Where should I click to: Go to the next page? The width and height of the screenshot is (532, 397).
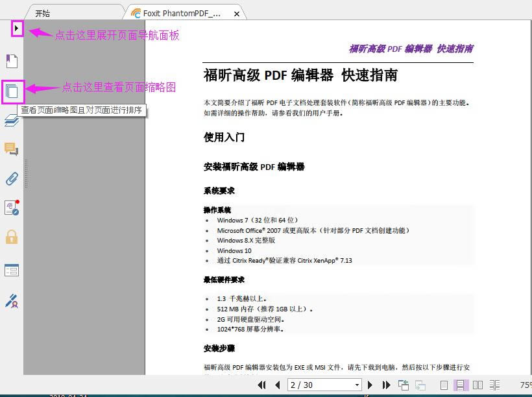370,385
